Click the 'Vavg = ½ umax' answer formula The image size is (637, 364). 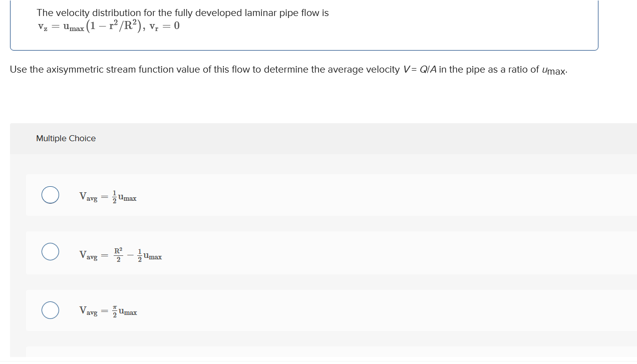coord(108,197)
